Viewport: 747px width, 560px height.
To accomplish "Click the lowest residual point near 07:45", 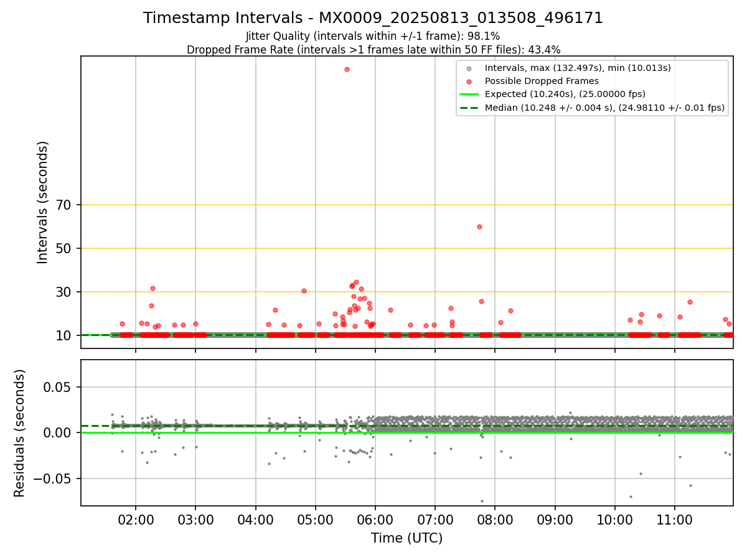I will [482, 501].
